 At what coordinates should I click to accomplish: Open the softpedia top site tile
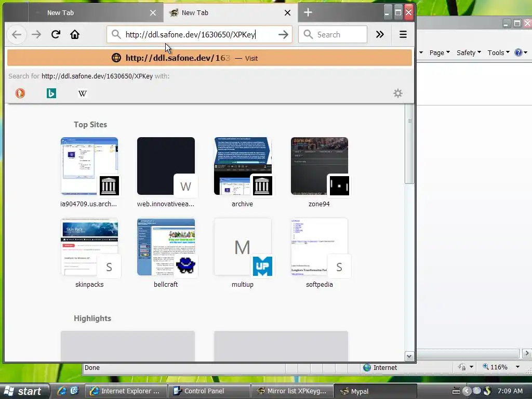(320, 247)
